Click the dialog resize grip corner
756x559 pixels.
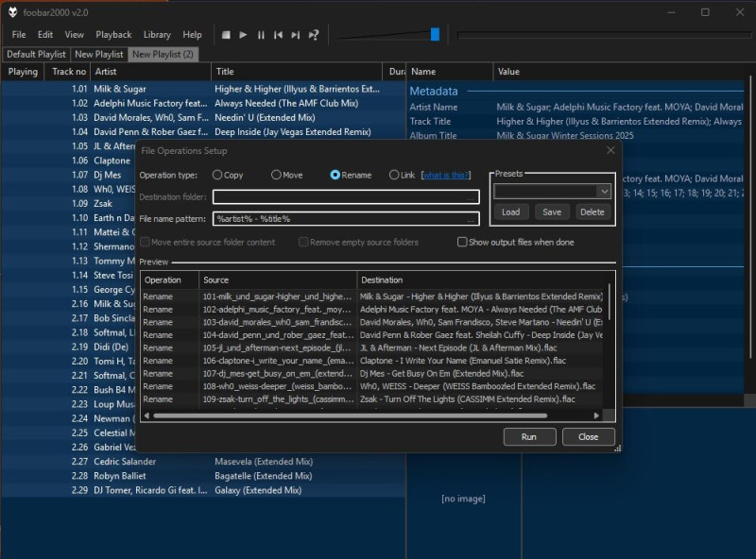coord(618,449)
